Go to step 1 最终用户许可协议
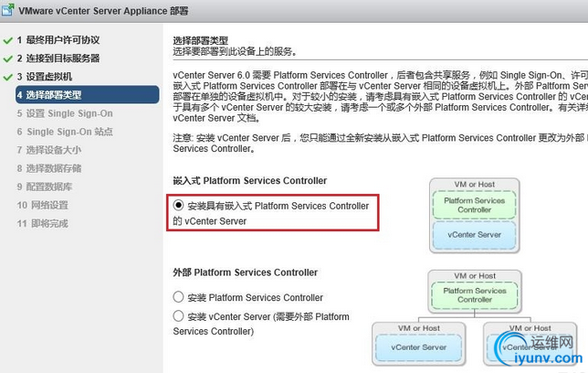This screenshot has width=588, height=373. (x=58, y=40)
